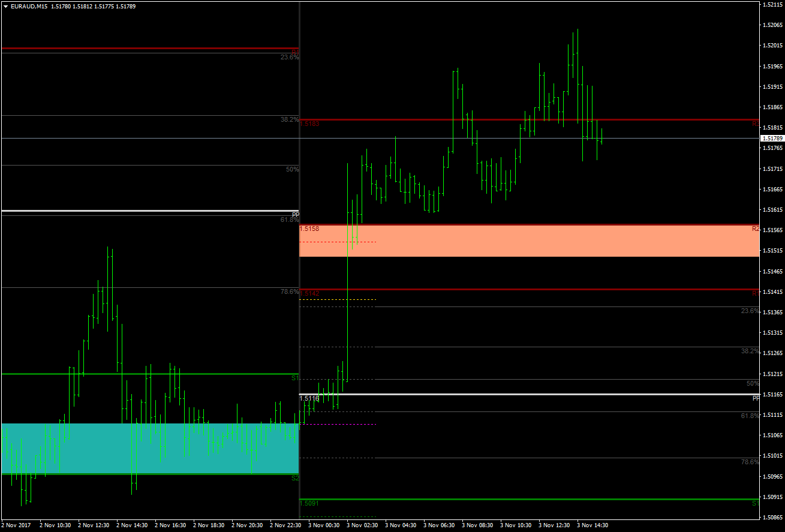Click the teal S2 support zone rectangle
This screenshot has height=532, width=785.
150,448
